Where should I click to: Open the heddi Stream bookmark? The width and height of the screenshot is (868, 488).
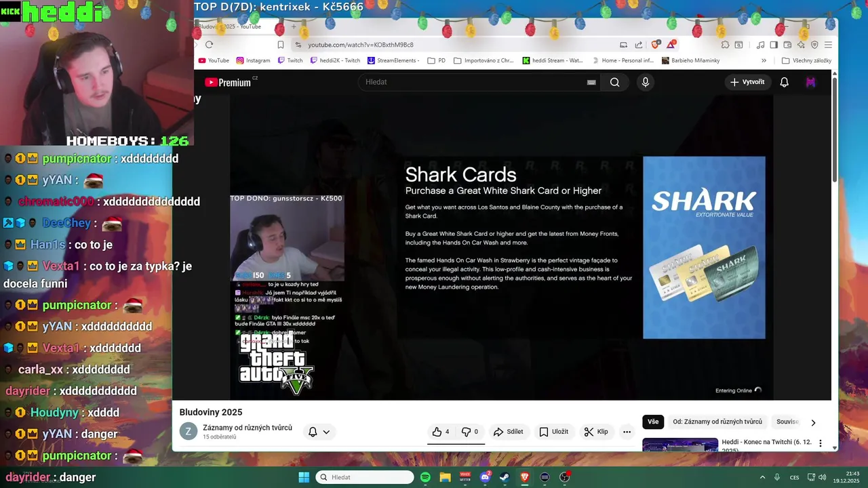click(552, 60)
